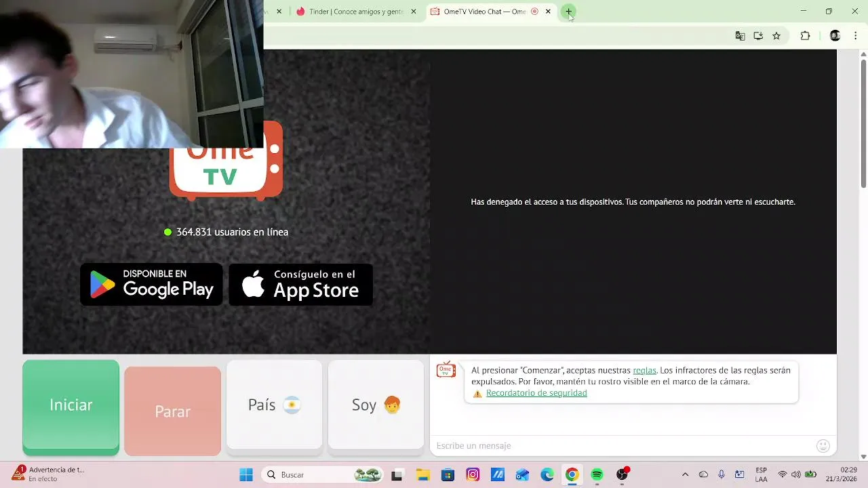Click the message field 'Escribe un mensaje'
The height and width of the screenshot is (488, 868).
click(623, 445)
